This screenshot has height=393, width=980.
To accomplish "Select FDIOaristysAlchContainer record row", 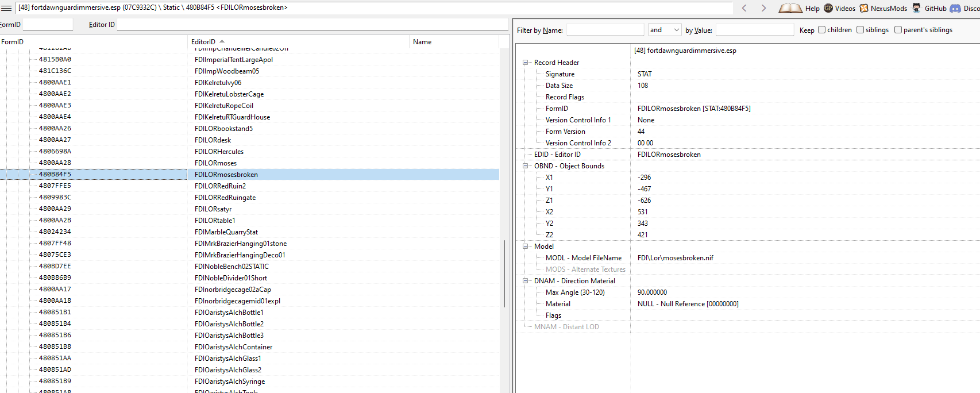I will pos(249,347).
